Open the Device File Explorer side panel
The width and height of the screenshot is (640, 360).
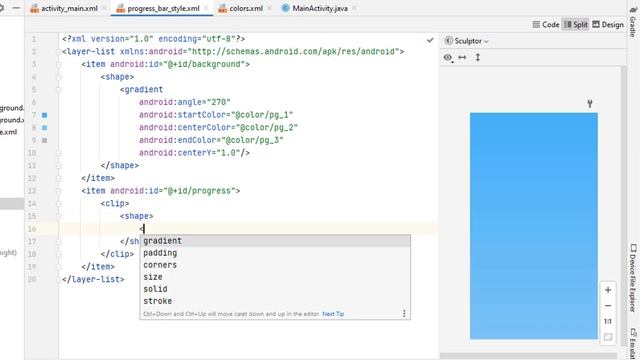pyautogui.click(x=633, y=278)
